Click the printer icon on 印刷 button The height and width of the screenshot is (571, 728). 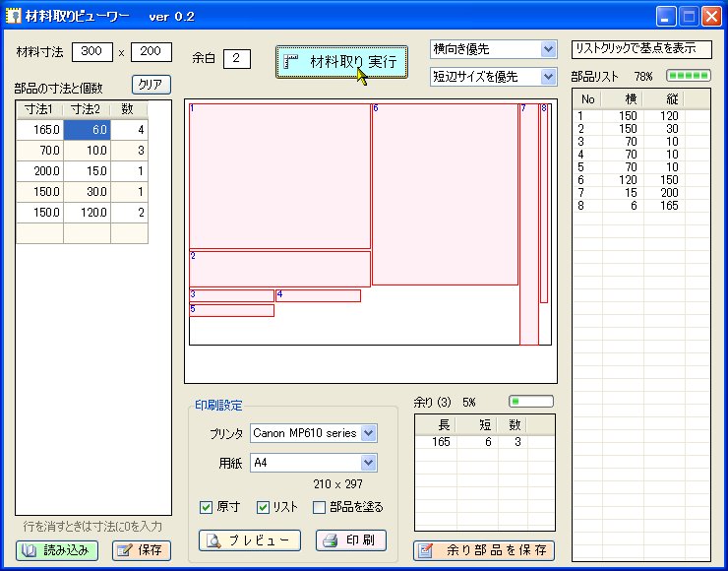click(x=331, y=540)
